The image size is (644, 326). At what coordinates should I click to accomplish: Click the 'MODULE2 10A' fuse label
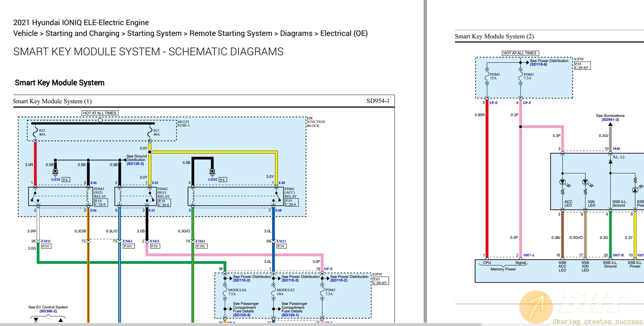coord(286,292)
